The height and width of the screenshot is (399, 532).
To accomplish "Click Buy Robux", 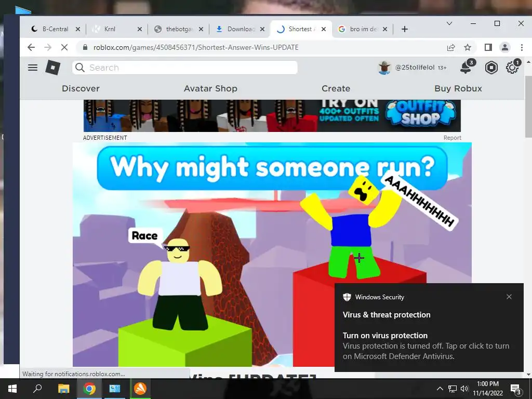I will click(x=458, y=88).
